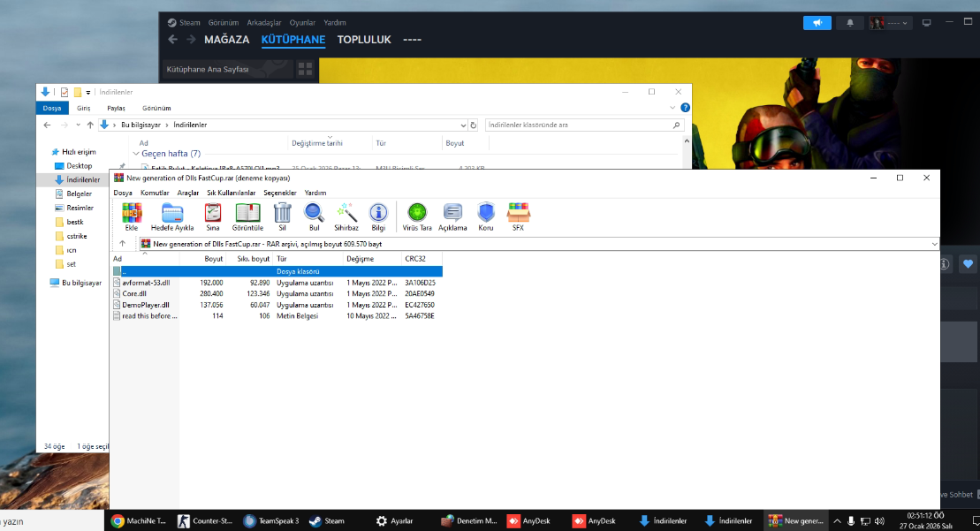Open Steam Arkadaşlar menu

(x=263, y=22)
